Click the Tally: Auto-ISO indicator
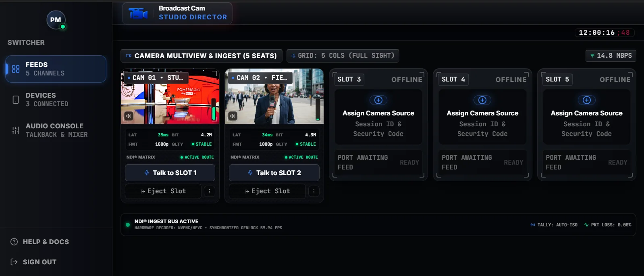 click(x=554, y=225)
